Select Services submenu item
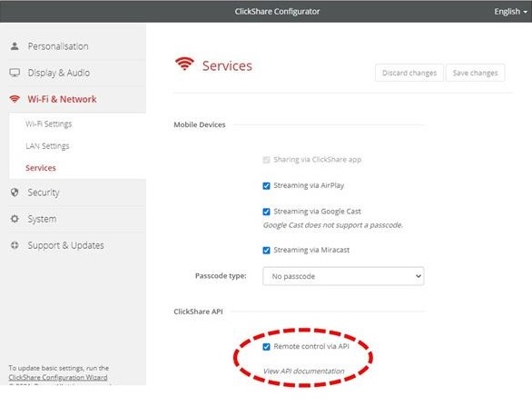 pos(41,168)
